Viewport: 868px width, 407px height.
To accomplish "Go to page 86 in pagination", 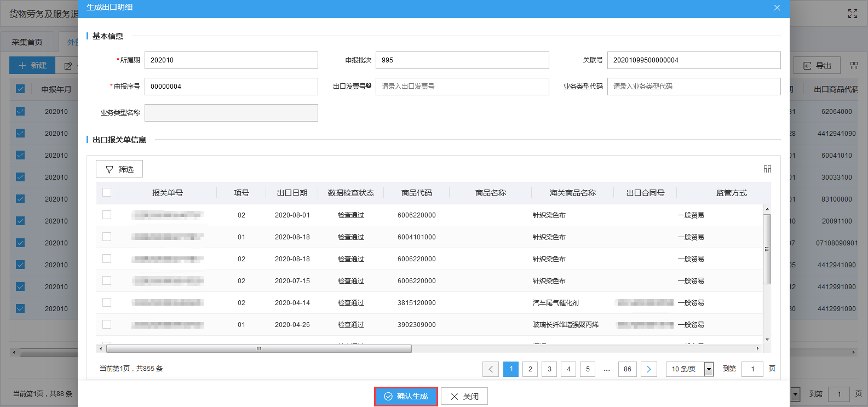I will (x=628, y=369).
